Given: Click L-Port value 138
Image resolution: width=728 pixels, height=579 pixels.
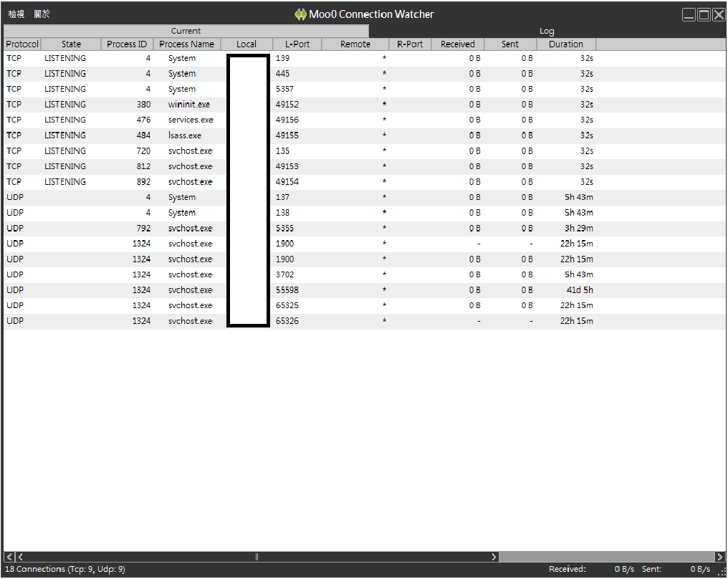Looking at the screenshot, I should click(x=282, y=213).
